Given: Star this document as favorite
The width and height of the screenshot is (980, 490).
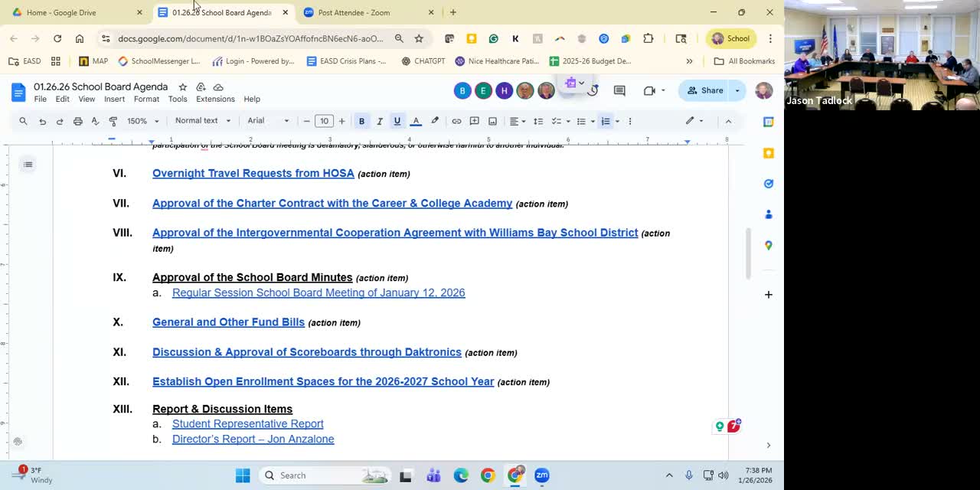Looking at the screenshot, I should [x=182, y=87].
